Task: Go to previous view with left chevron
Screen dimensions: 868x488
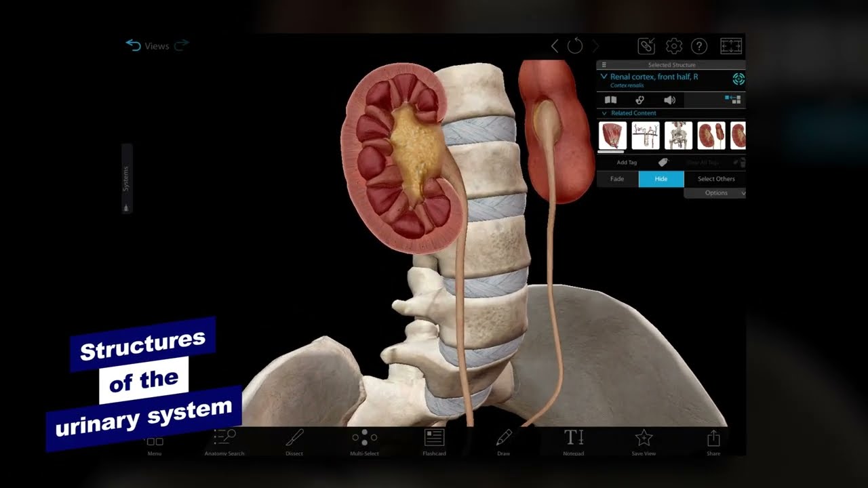Action: [x=555, y=46]
